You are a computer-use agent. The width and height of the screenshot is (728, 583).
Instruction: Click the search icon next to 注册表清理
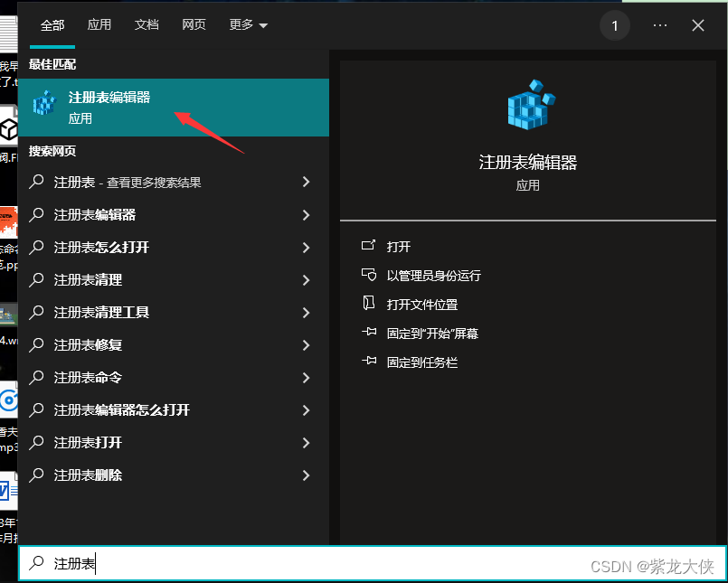click(x=36, y=280)
